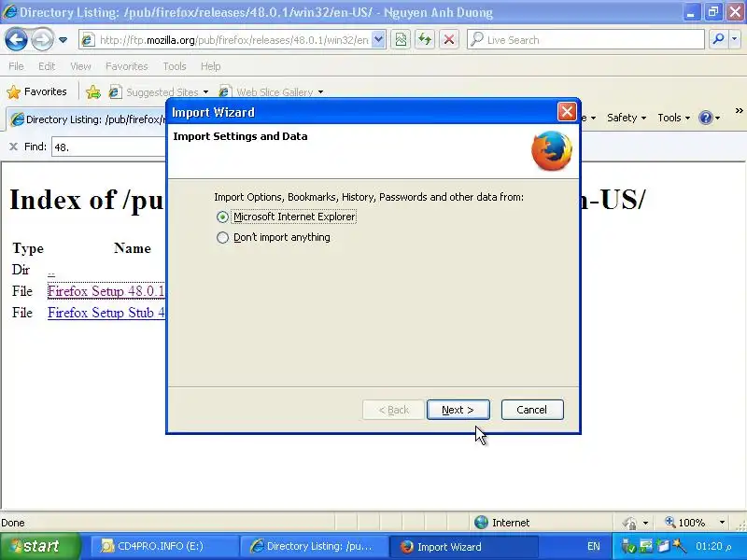This screenshot has height=560, width=747.
Task: Click 'Done' status bar text
Action: pos(13,523)
